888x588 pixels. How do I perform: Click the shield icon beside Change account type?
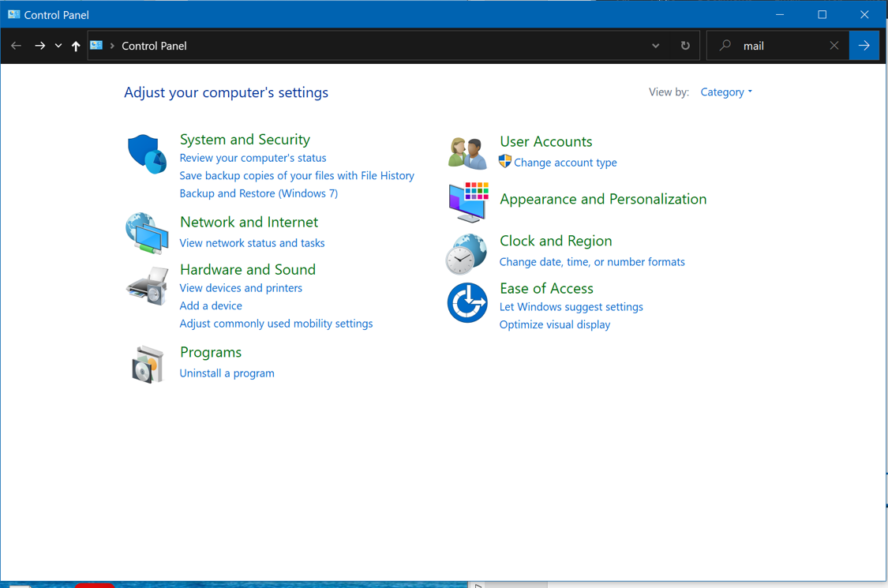(504, 162)
